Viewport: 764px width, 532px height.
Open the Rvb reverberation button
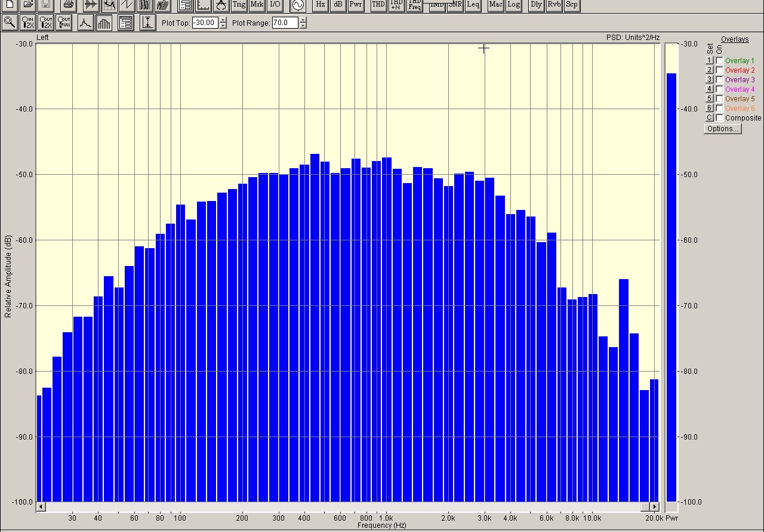click(554, 5)
